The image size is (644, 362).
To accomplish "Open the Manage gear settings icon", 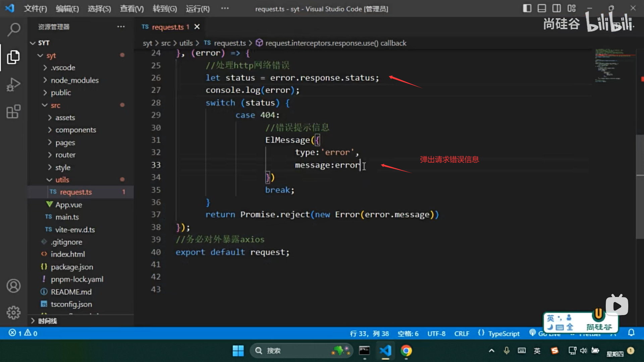I will pyautogui.click(x=13, y=312).
